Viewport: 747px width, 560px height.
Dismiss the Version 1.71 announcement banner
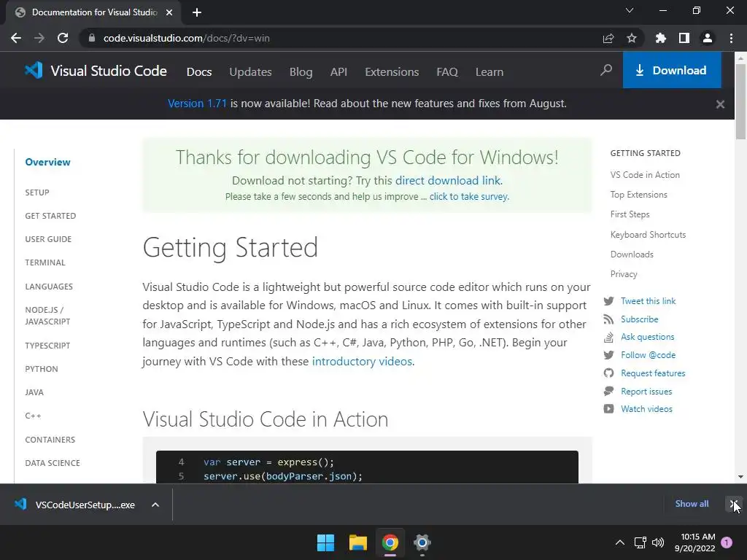pyautogui.click(x=720, y=104)
